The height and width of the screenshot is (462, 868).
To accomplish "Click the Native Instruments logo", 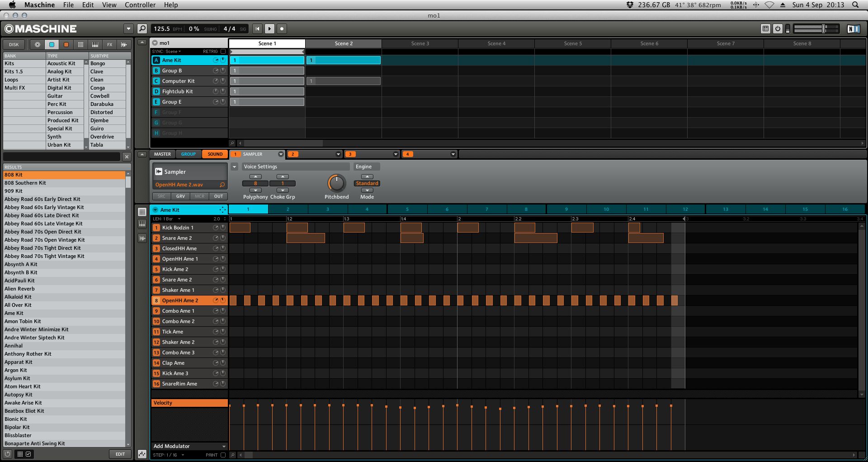I will (853, 29).
